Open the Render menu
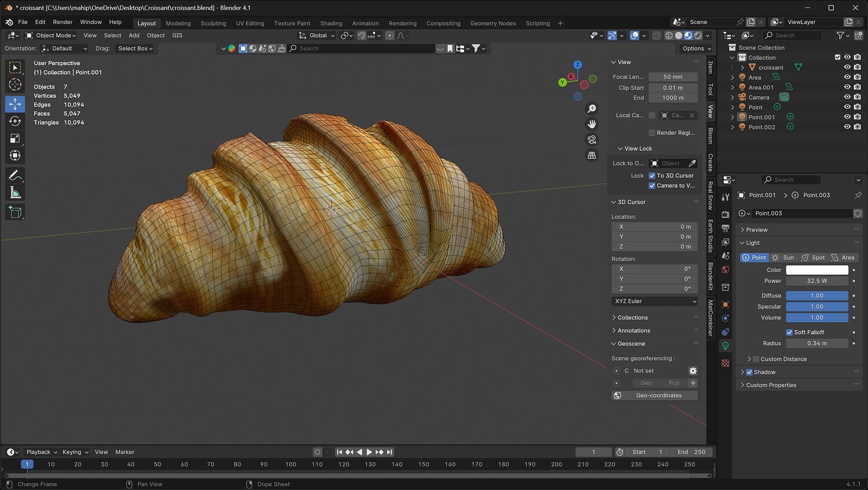This screenshot has width=868, height=490. 62,22
